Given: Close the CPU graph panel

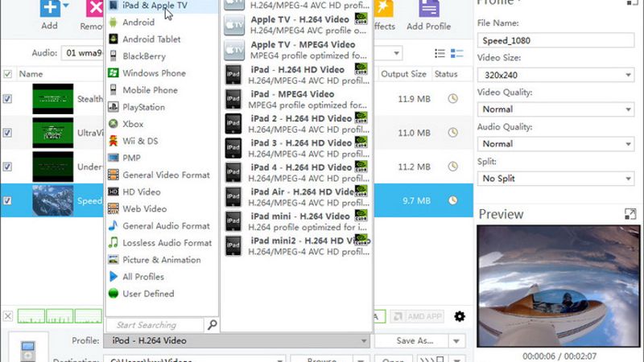Looking at the screenshot, I should click(7, 316).
